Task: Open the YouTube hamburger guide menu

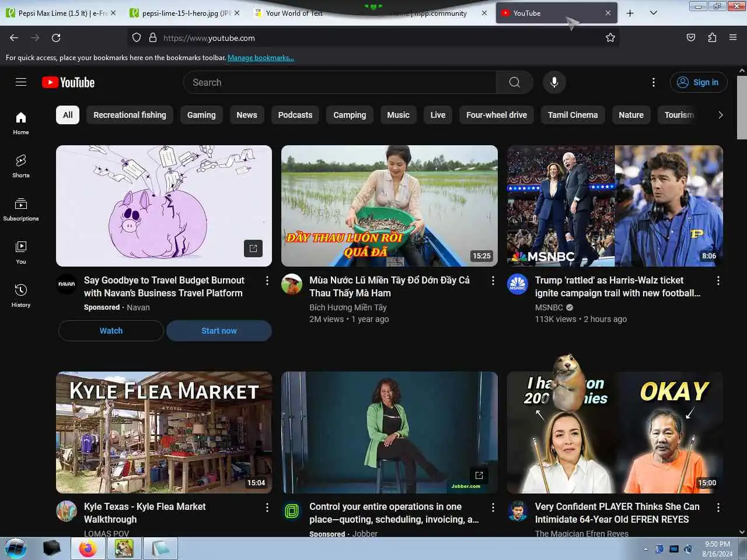Action: [21, 82]
